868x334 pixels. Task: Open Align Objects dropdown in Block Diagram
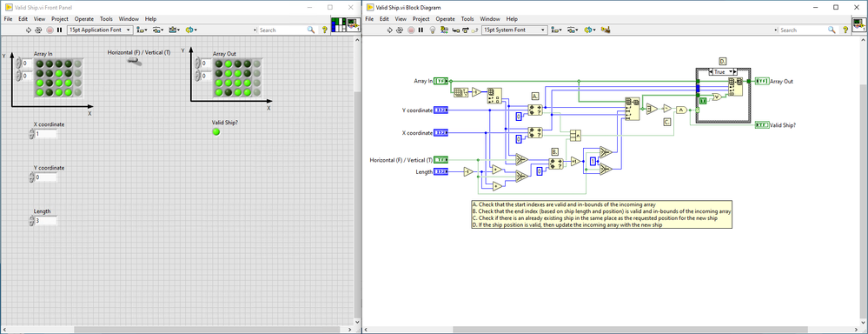[x=555, y=30]
